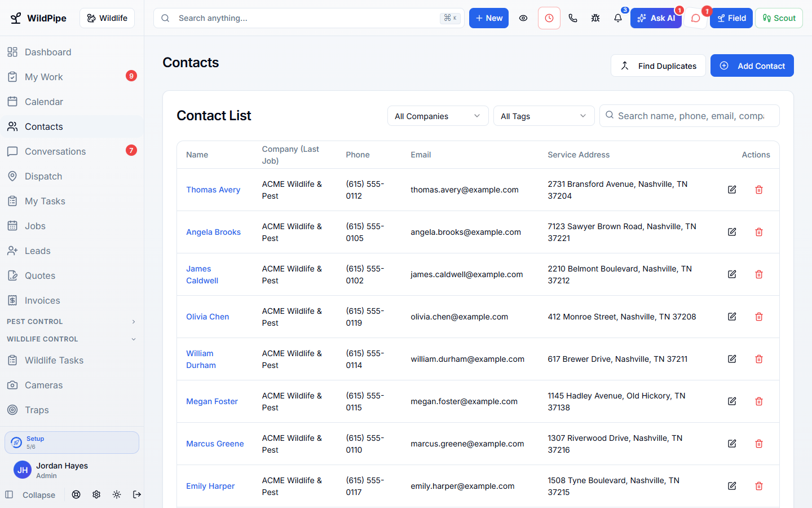Screen dimensions: 812x508
Task: Delete Marcus Greene contact
Action: tap(759, 444)
